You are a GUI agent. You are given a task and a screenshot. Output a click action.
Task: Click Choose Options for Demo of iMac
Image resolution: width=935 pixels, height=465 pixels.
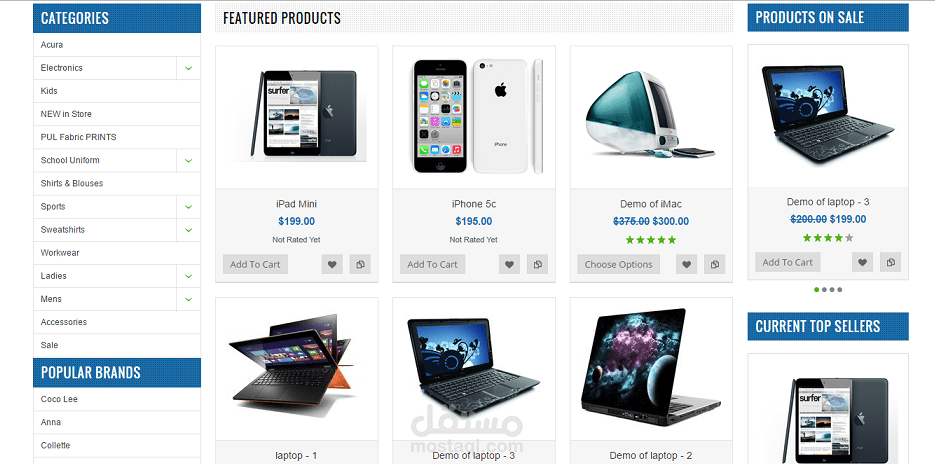click(618, 264)
